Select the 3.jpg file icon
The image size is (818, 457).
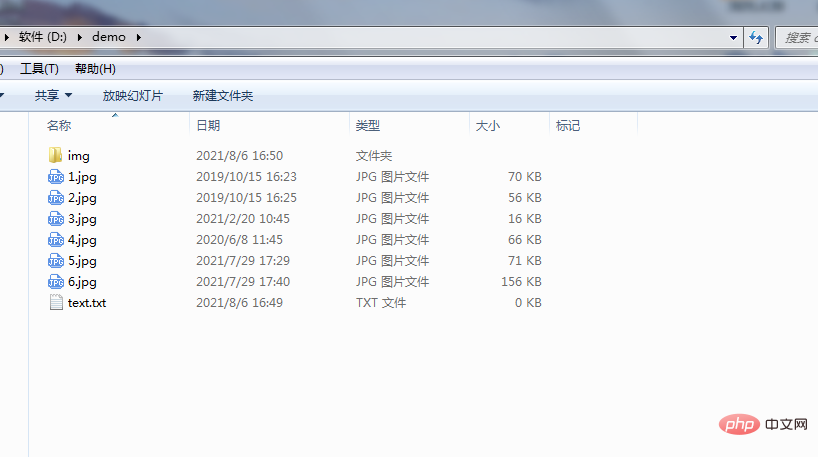[x=56, y=219]
